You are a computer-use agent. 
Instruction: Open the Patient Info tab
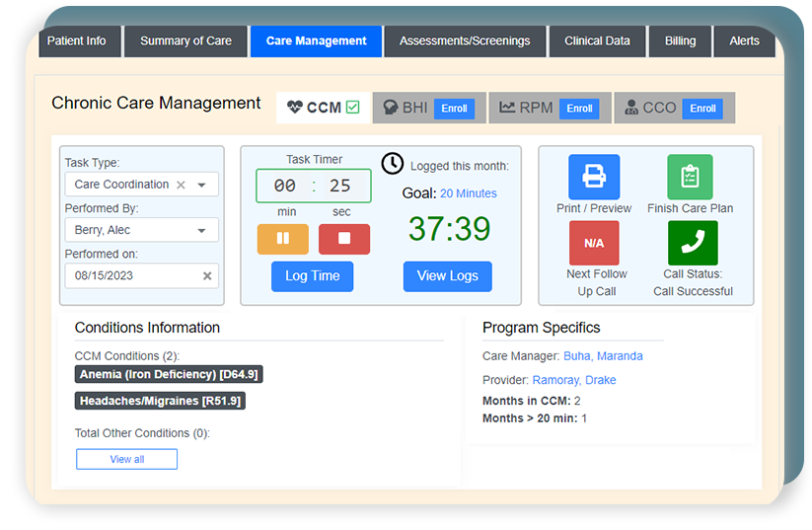pyautogui.click(x=79, y=41)
